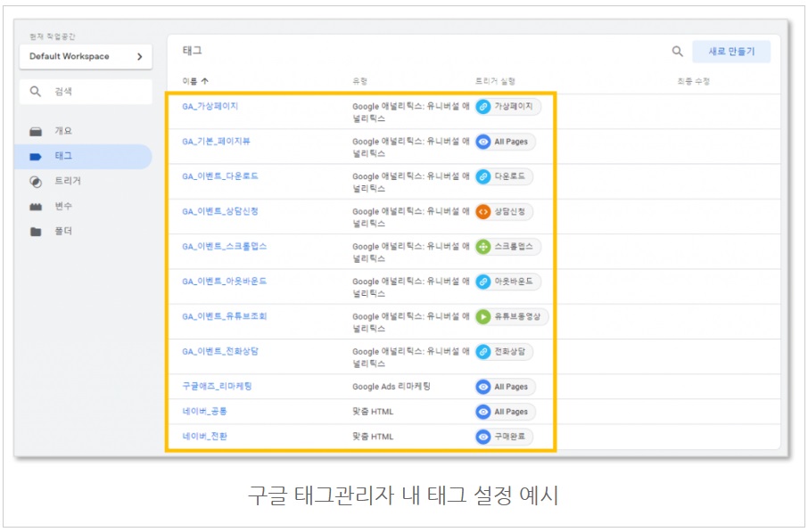The width and height of the screenshot is (808, 532).
Task: Click the 전화상담 trigger link icon
Action: coord(482,352)
